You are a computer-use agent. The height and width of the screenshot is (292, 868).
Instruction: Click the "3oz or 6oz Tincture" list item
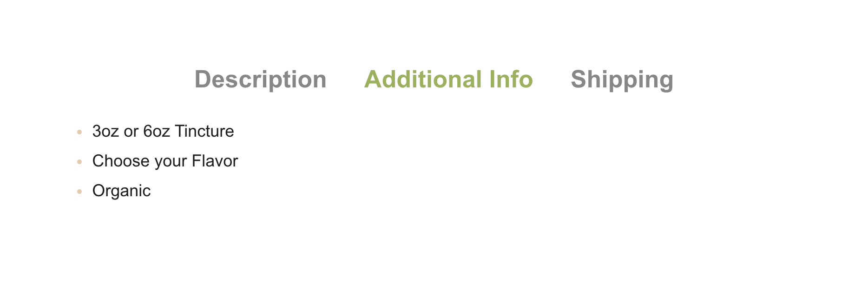point(163,132)
